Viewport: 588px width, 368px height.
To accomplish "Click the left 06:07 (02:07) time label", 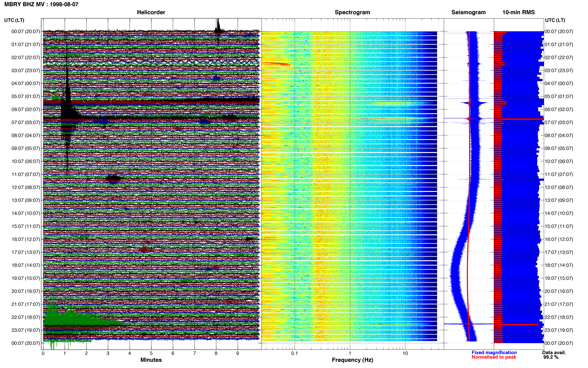I will [x=26, y=109].
